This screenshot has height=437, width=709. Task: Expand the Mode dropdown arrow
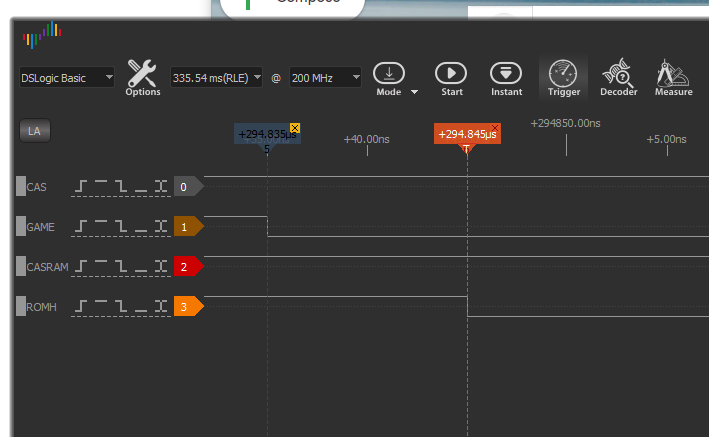coord(414,92)
